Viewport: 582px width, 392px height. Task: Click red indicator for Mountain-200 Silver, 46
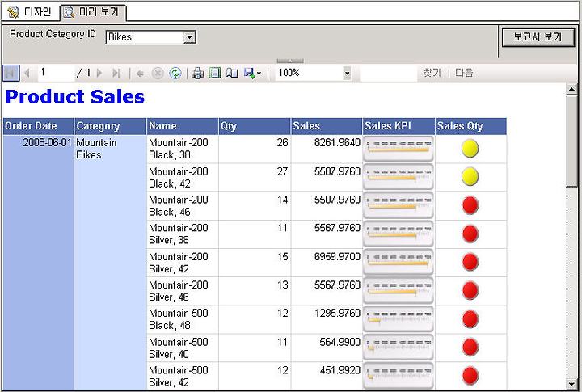tap(470, 291)
